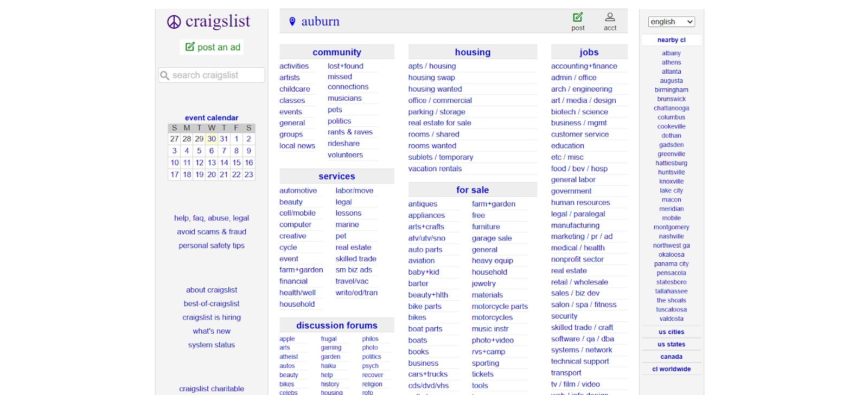Click the magnifier icon in search box
The image size is (868, 395).
165,75
